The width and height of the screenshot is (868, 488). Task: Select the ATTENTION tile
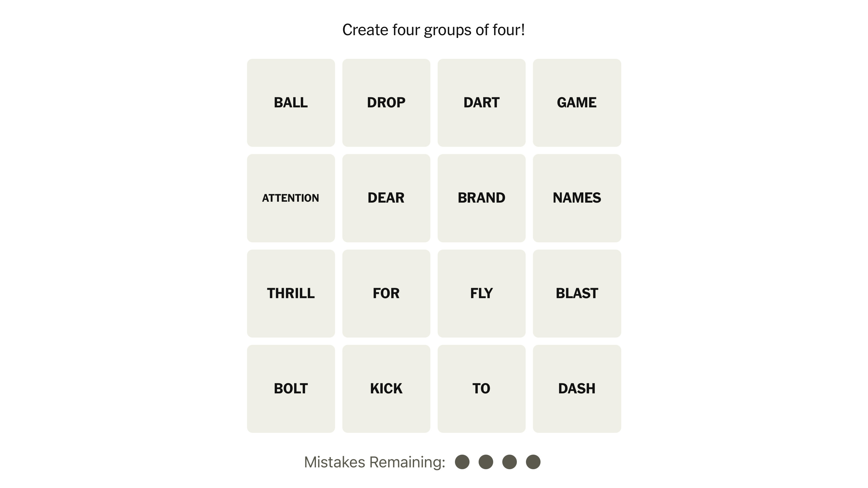(291, 198)
